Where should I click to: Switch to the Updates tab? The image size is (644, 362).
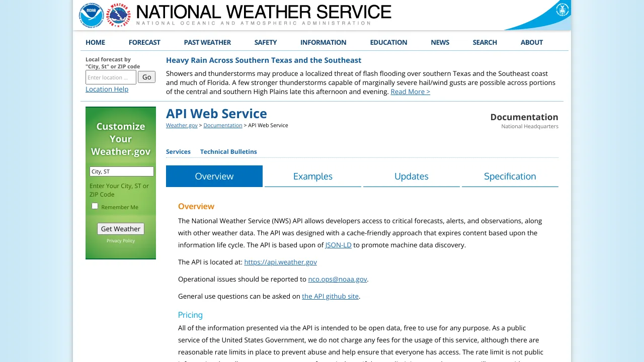pos(412,176)
